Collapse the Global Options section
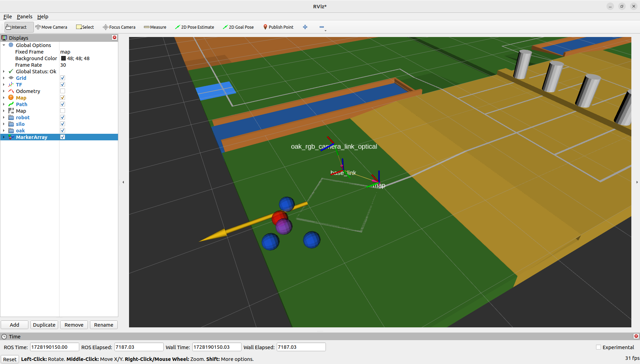Screen dimensions: 640x364 pos(4,45)
